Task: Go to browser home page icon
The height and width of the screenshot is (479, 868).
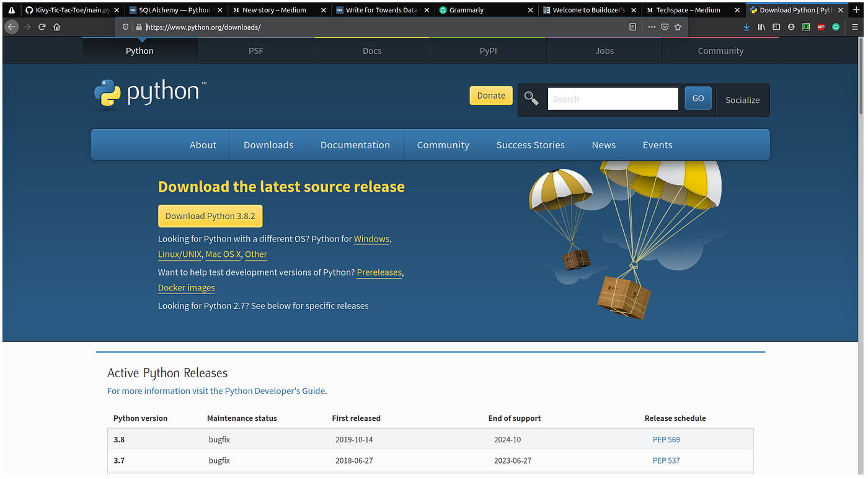Action: tap(57, 27)
